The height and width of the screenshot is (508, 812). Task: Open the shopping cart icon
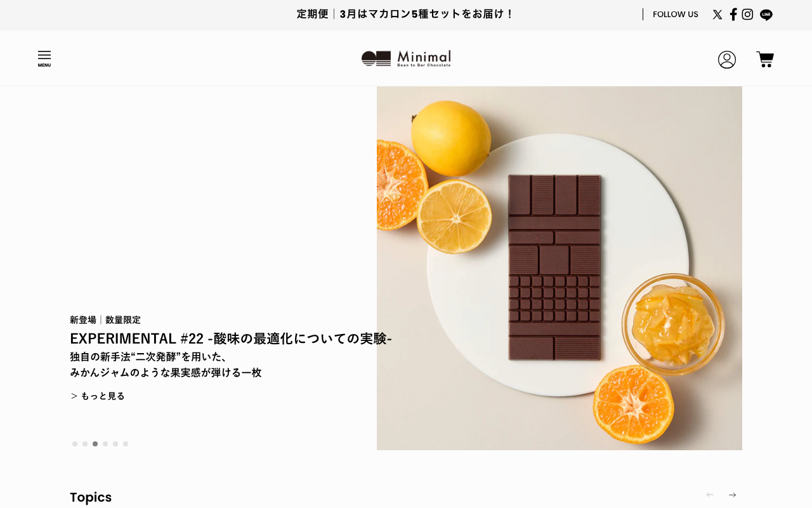[x=765, y=60]
